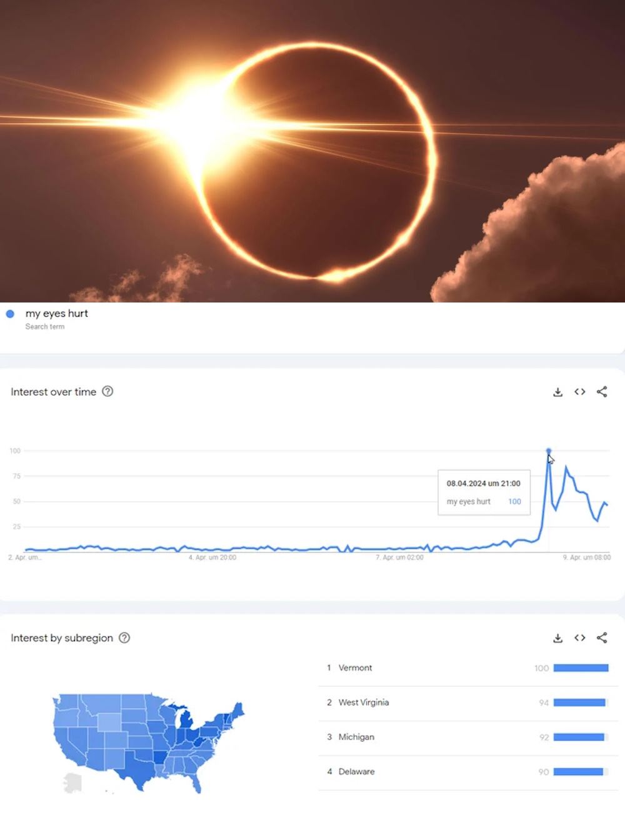Image resolution: width=625 pixels, height=840 pixels.
Task: Expand the Delaware subregion entry
Action: coord(357,772)
